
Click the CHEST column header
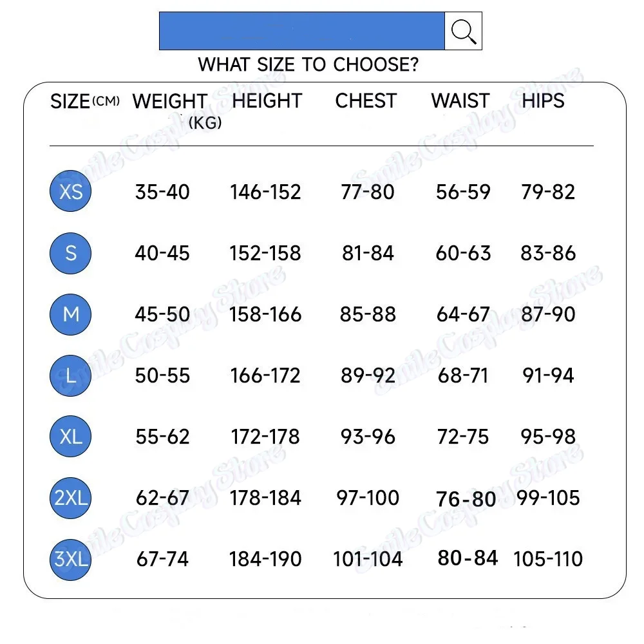click(366, 101)
